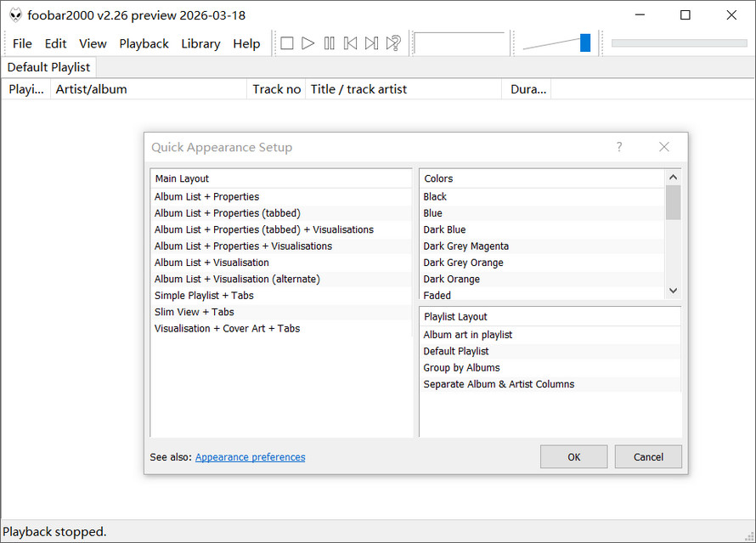Click the Artist/album column header
The height and width of the screenshot is (543, 756).
coord(149,89)
